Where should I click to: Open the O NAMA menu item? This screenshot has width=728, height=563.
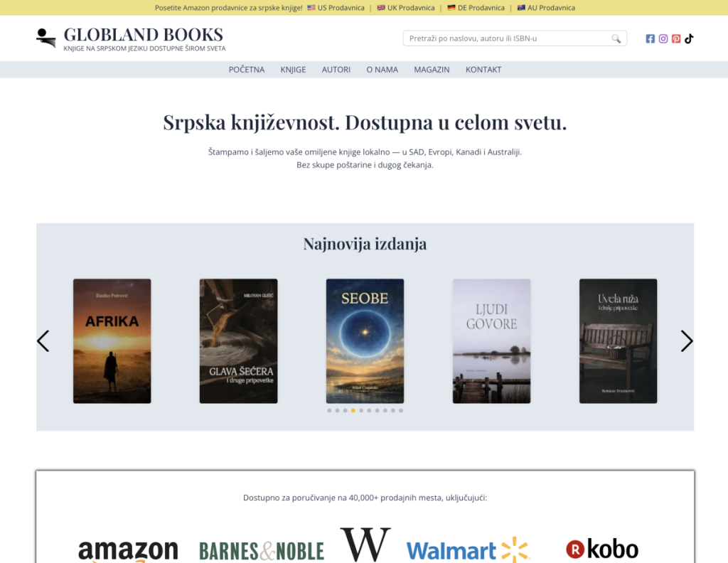(382, 70)
